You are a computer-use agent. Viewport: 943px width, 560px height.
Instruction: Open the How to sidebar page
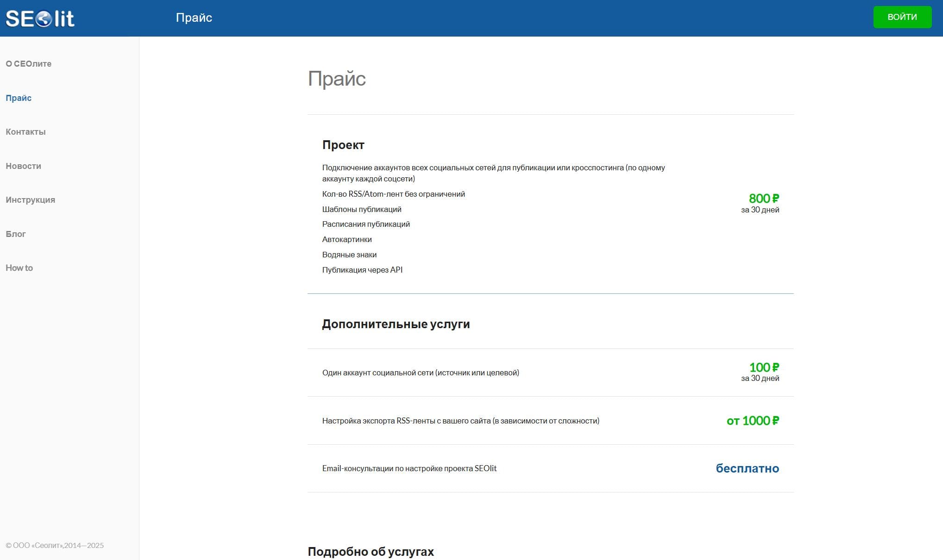[19, 268]
